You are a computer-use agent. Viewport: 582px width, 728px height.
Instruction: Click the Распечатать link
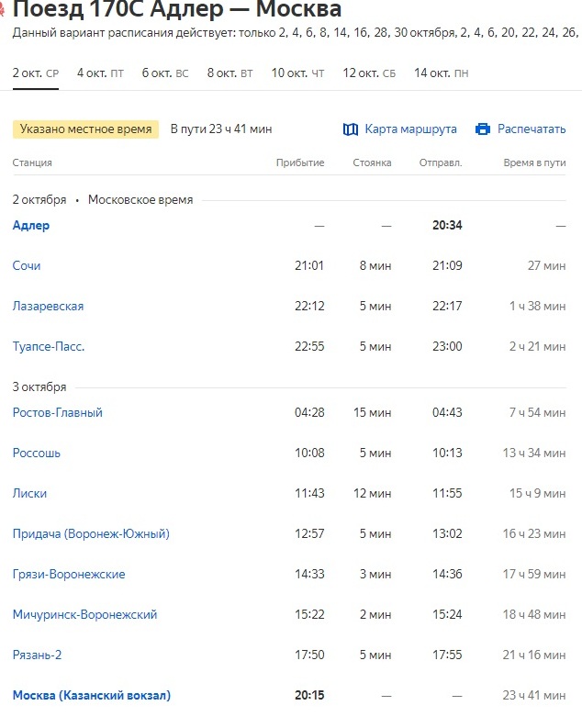[532, 129]
